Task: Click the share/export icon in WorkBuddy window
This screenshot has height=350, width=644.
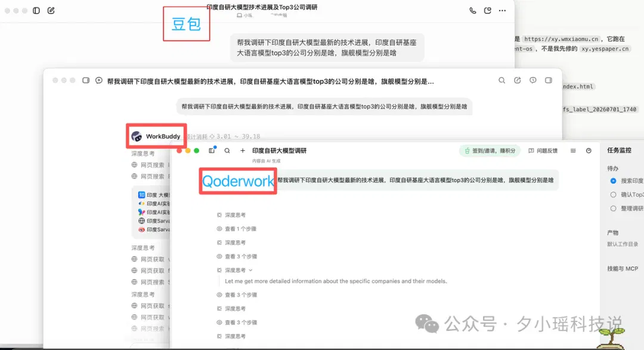Action: point(518,80)
